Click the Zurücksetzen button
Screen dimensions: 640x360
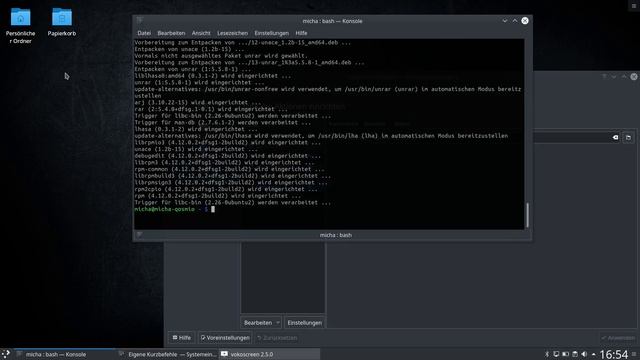click(278, 338)
